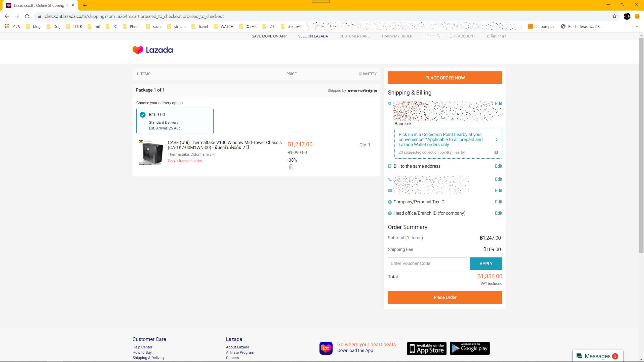644x362 pixels.
Task: Edit the phone number
Action: point(498,179)
